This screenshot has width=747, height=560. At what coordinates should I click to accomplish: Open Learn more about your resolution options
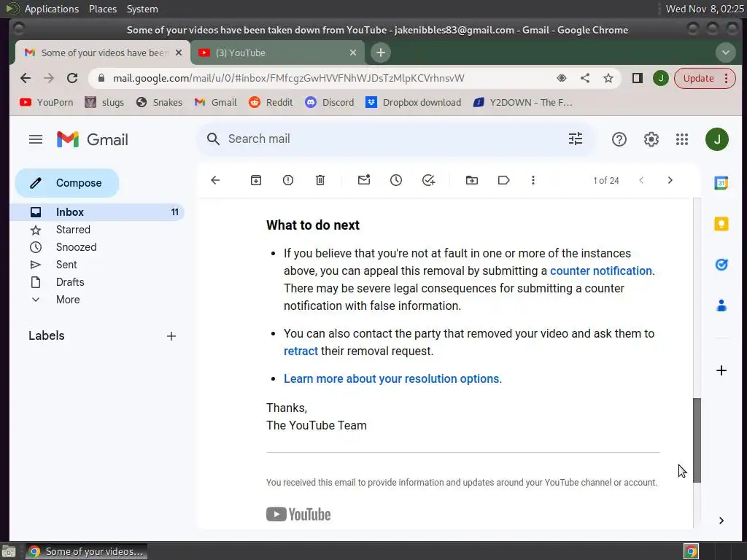point(391,379)
